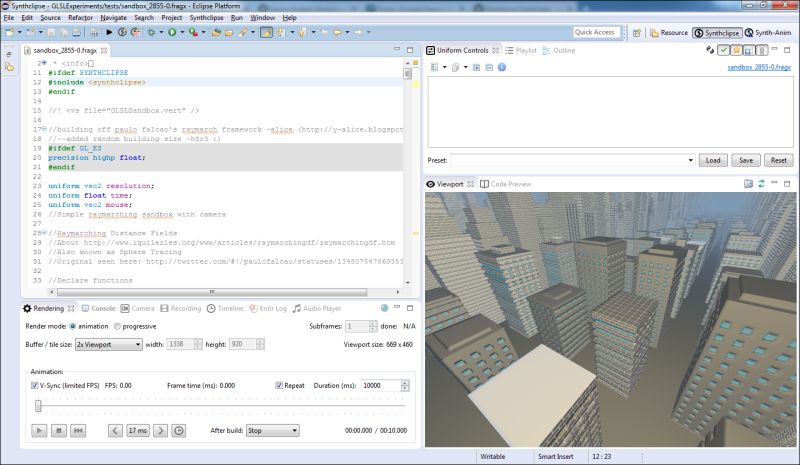800x465 pixels.
Task: Expand folded comment at line 17
Action: click(44, 129)
